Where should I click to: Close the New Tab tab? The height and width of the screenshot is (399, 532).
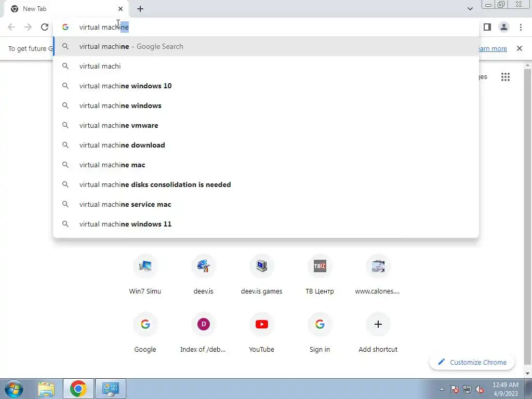click(x=121, y=9)
